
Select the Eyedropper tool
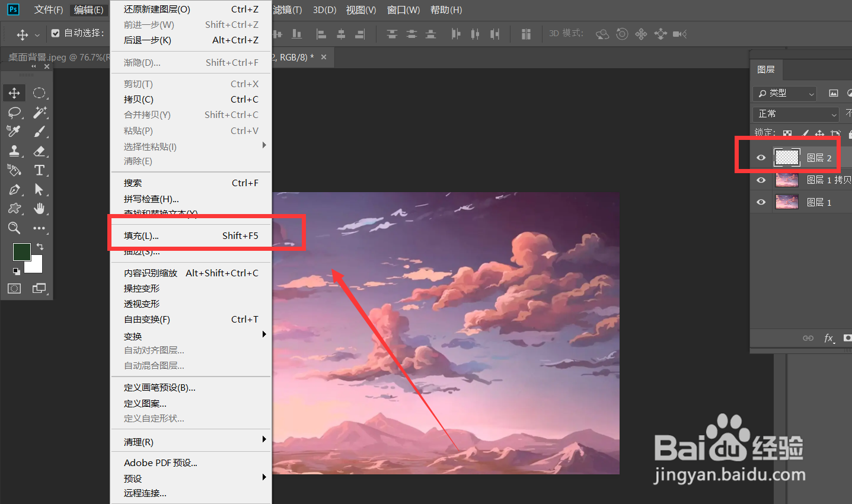click(14, 131)
